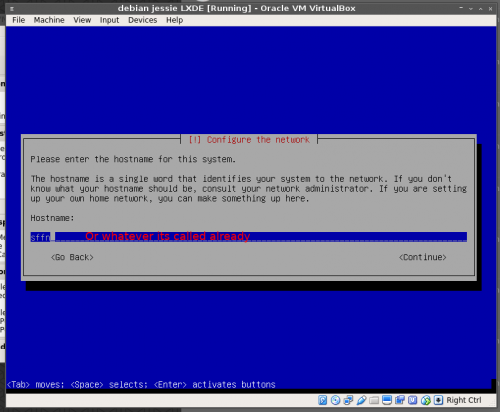Open the display settings status icon

coord(387,400)
